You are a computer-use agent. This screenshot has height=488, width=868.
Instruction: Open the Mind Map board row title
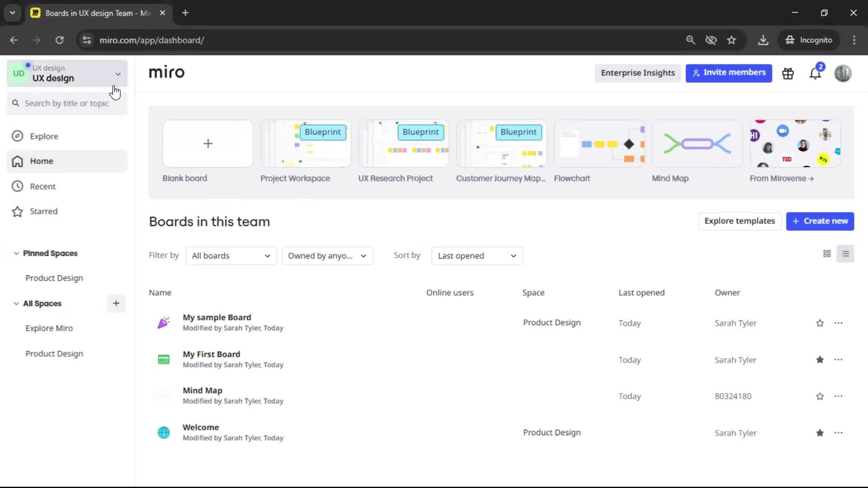point(203,390)
